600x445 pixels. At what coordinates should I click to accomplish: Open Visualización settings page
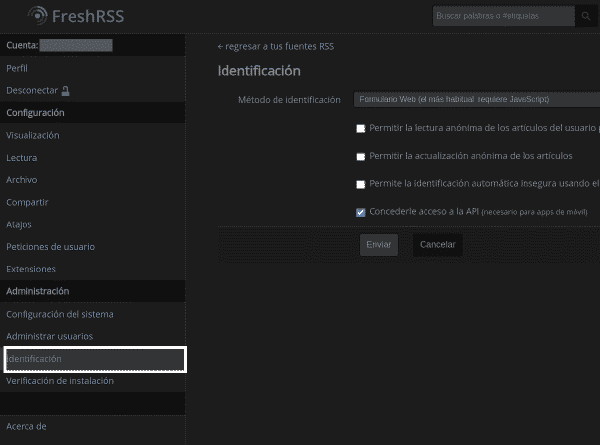pos(33,135)
